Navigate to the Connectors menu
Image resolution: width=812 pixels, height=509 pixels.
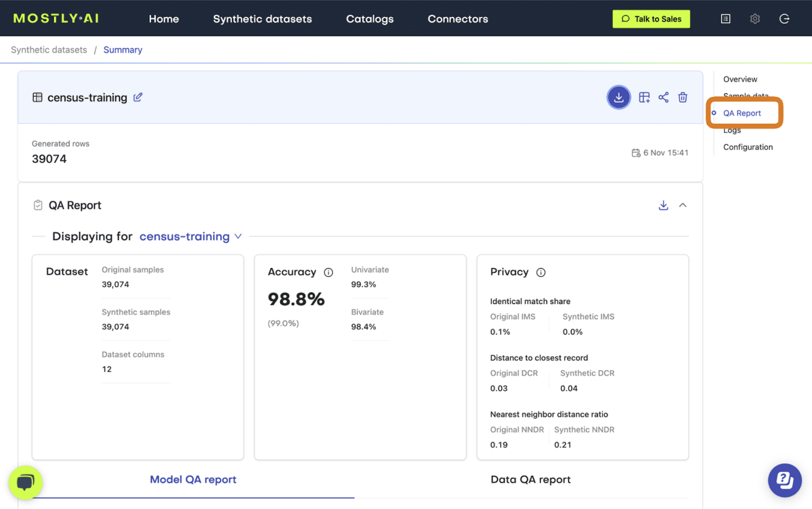[x=457, y=19]
